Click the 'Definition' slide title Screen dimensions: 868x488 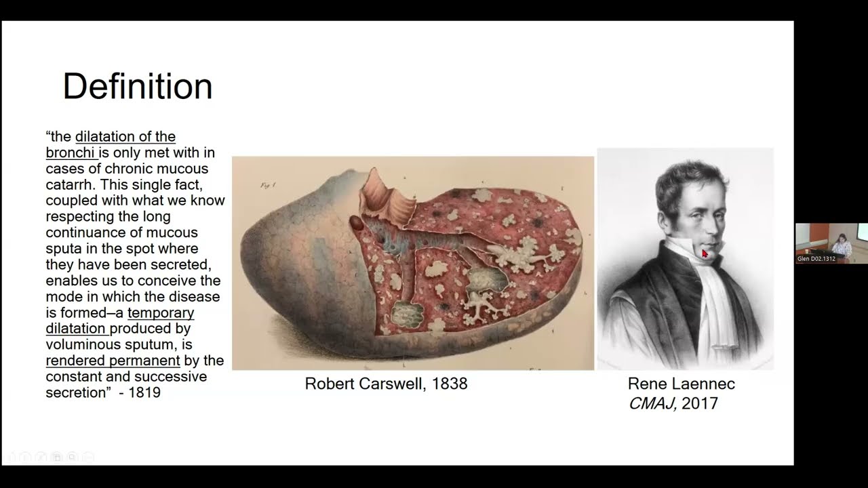click(x=138, y=87)
